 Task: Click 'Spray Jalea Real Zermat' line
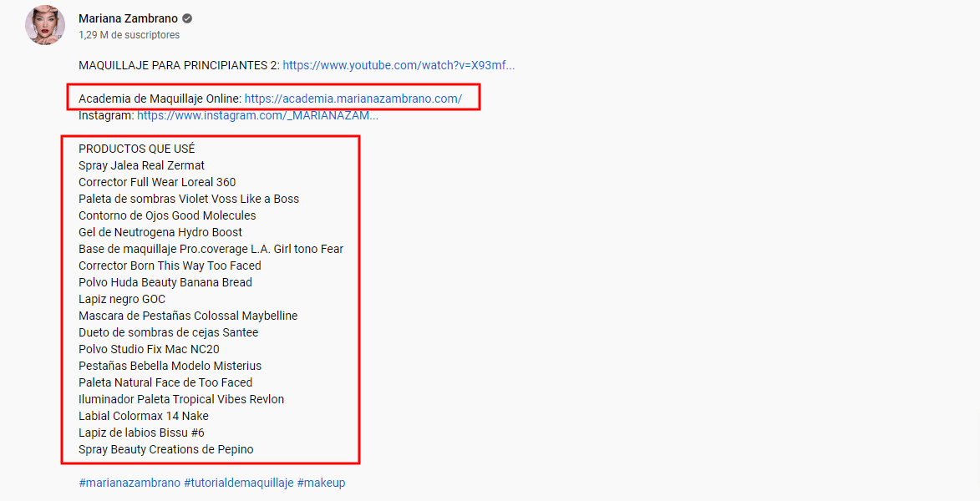click(142, 165)
